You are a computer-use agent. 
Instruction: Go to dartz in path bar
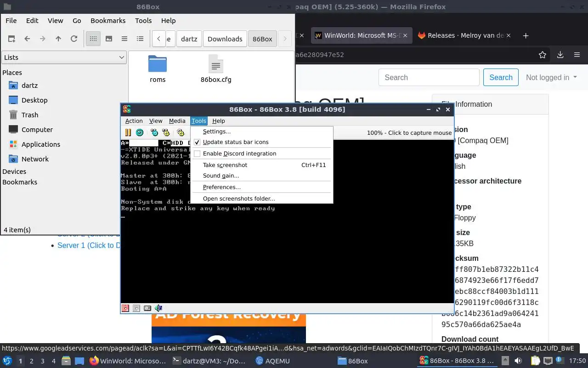[x=188, y=39]
